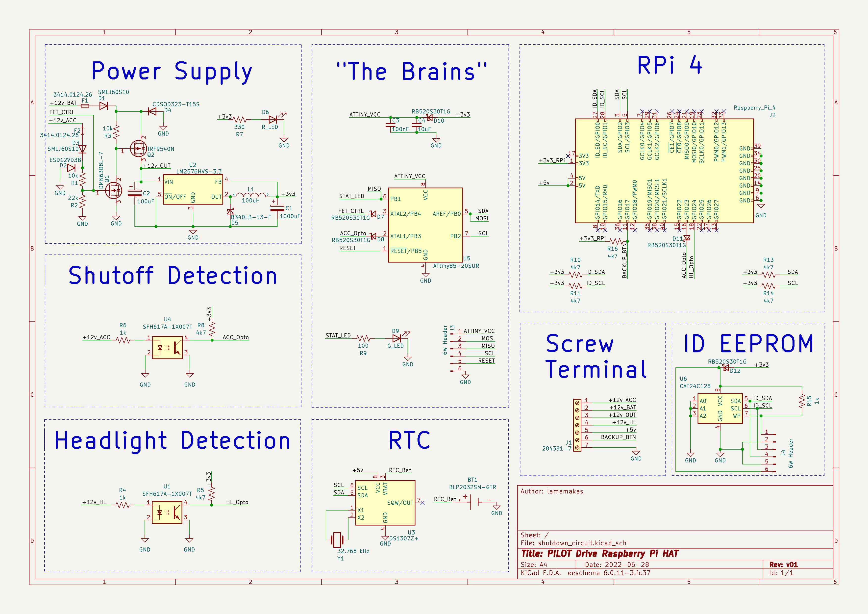Image resolution: width=868 pixels, height=614 pixels.
Task: Click the 32.768 kHz crystal Y1 symbol
Action: click(337, 540)
